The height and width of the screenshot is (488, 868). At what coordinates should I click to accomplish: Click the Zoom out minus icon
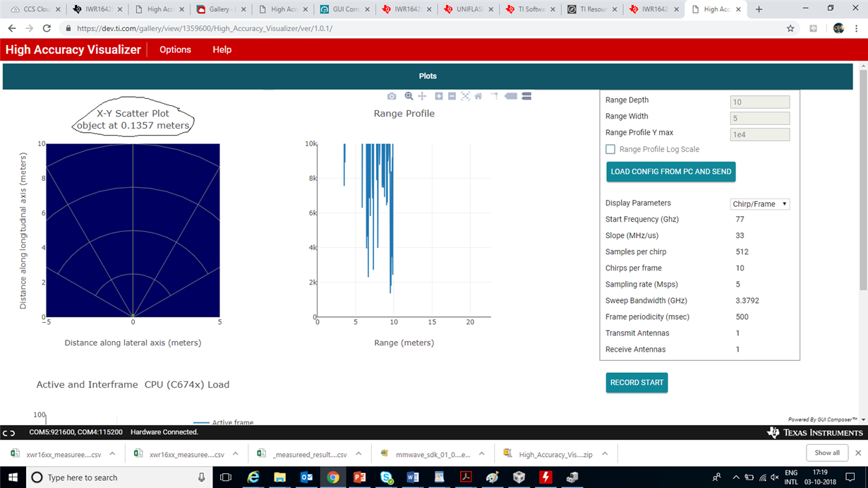pos(452,96)
